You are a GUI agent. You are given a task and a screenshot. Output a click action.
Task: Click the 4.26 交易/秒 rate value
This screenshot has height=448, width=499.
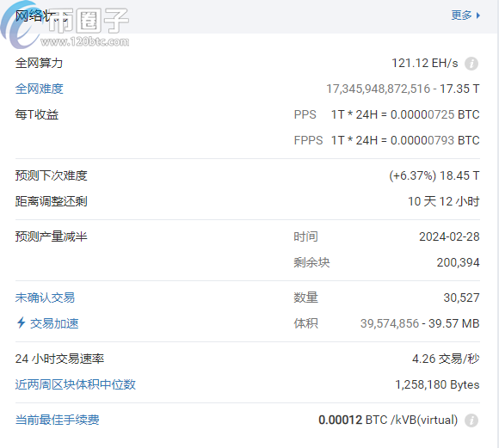coord(446,359)
